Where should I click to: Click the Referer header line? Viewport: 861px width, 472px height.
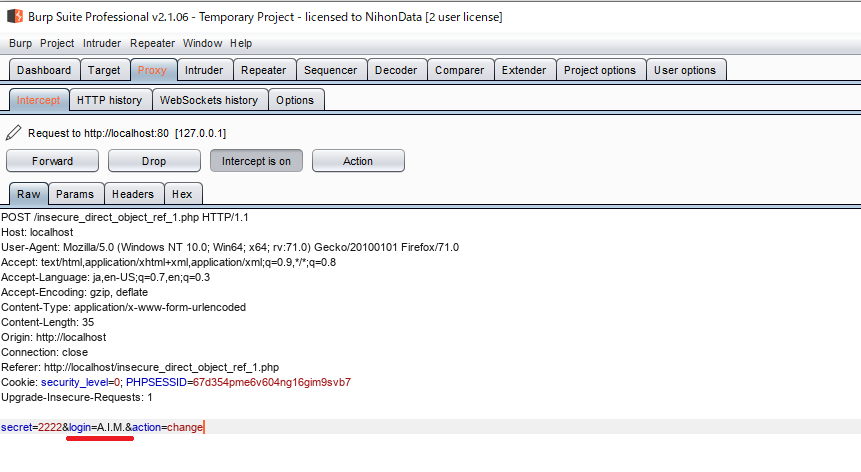click(140, 367)
